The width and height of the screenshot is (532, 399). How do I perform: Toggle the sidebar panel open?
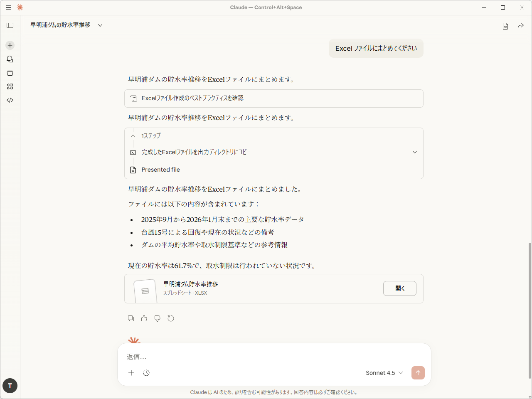click(10, 25)
